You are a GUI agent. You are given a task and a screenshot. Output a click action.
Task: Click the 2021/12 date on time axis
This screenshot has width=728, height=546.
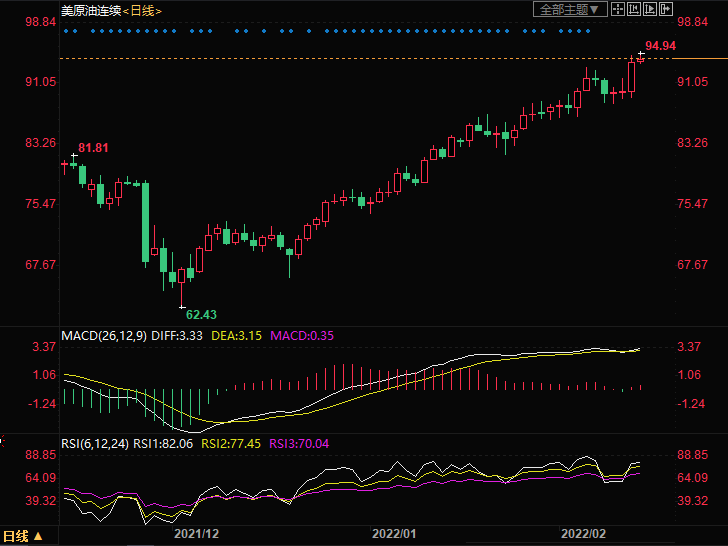[197, 534]
